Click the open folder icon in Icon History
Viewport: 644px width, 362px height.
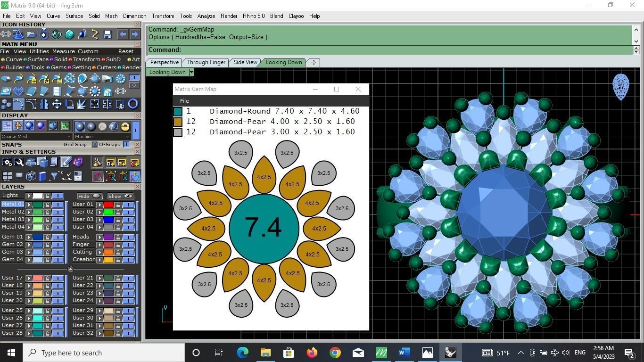tap(31, 34)
